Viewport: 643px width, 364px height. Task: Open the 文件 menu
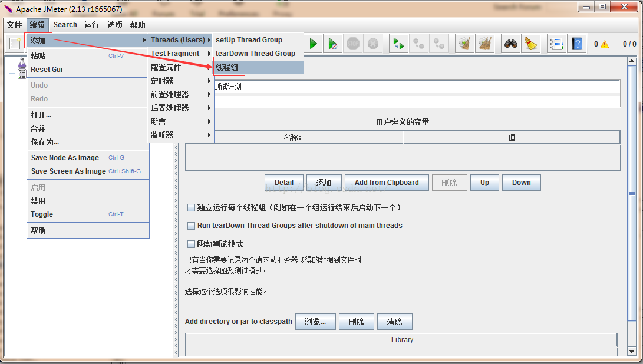(14, 25)
